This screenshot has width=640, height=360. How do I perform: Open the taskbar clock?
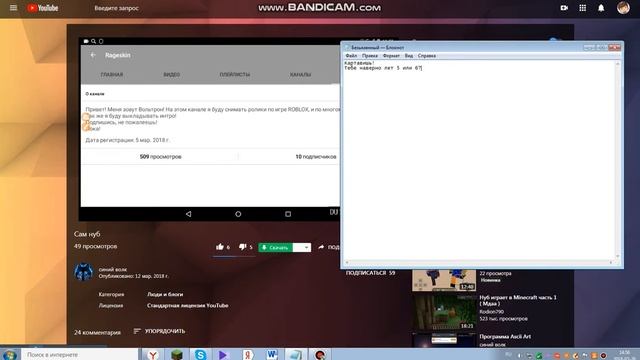tap(624, 355)
